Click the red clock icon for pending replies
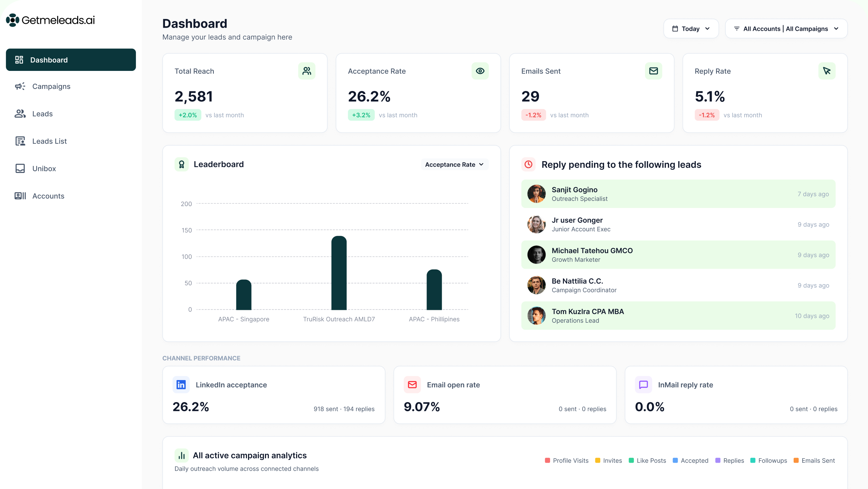The width and height of the screenshot is (868, 489). point(528,164)
